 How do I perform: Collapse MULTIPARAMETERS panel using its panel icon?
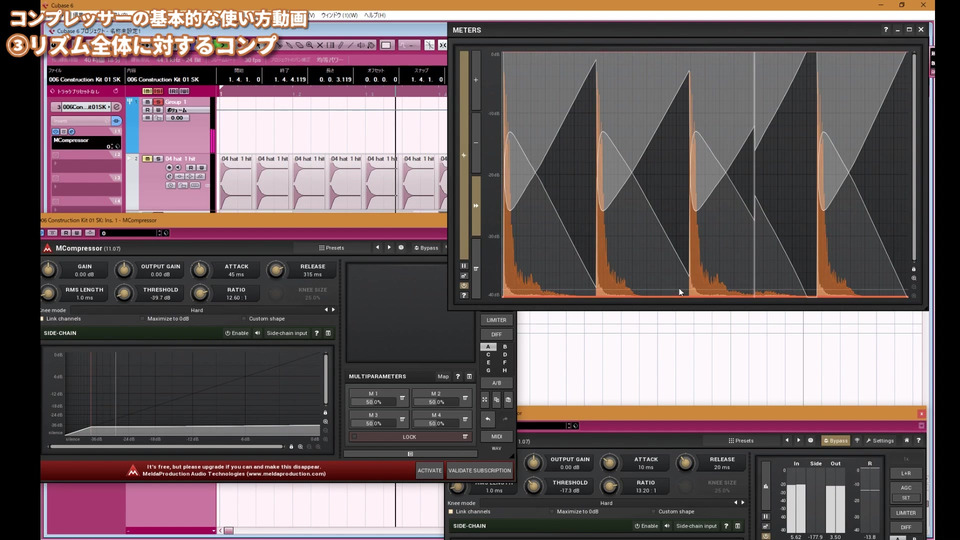tap(470, 377)
